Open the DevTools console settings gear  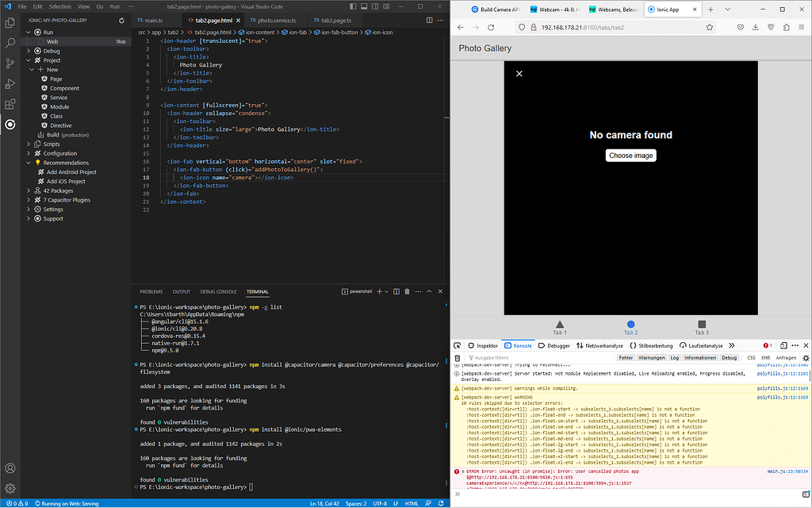(x=806, y=358)
